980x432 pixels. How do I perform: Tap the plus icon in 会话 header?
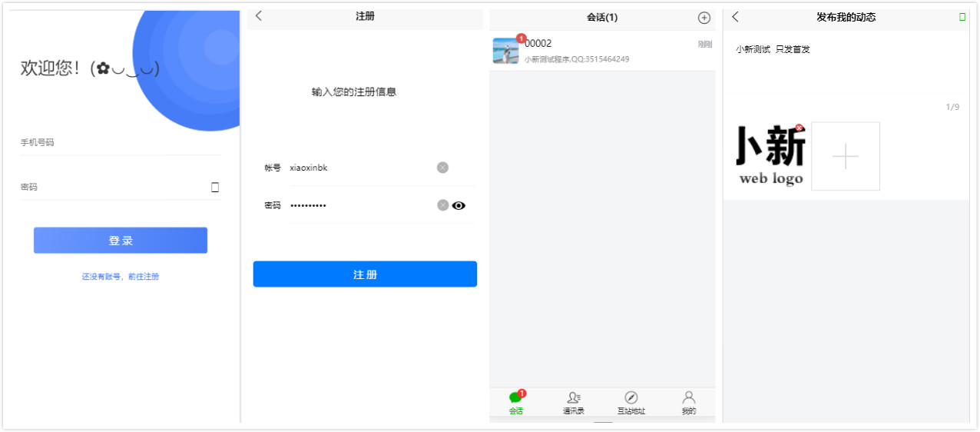(x=704, y=18)
